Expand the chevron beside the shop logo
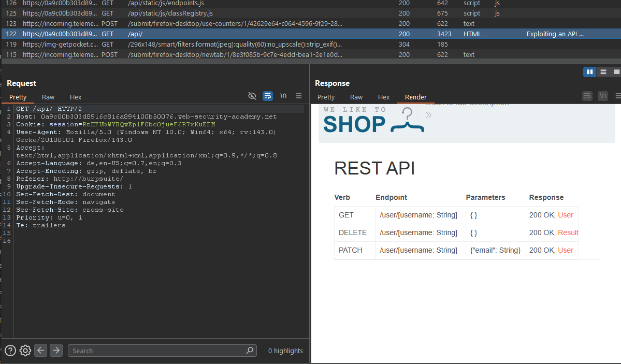Screen dimensions: 621x364 click(428, 115)
